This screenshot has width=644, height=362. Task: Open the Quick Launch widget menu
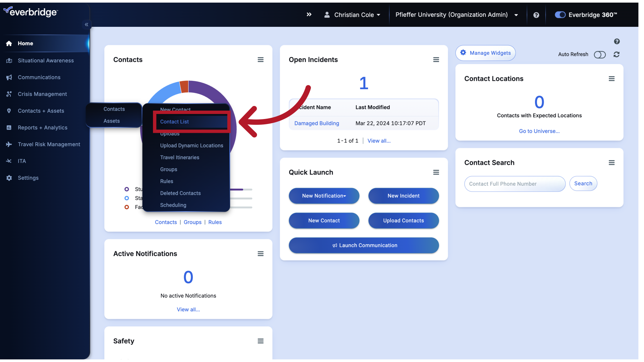(436, 172)
